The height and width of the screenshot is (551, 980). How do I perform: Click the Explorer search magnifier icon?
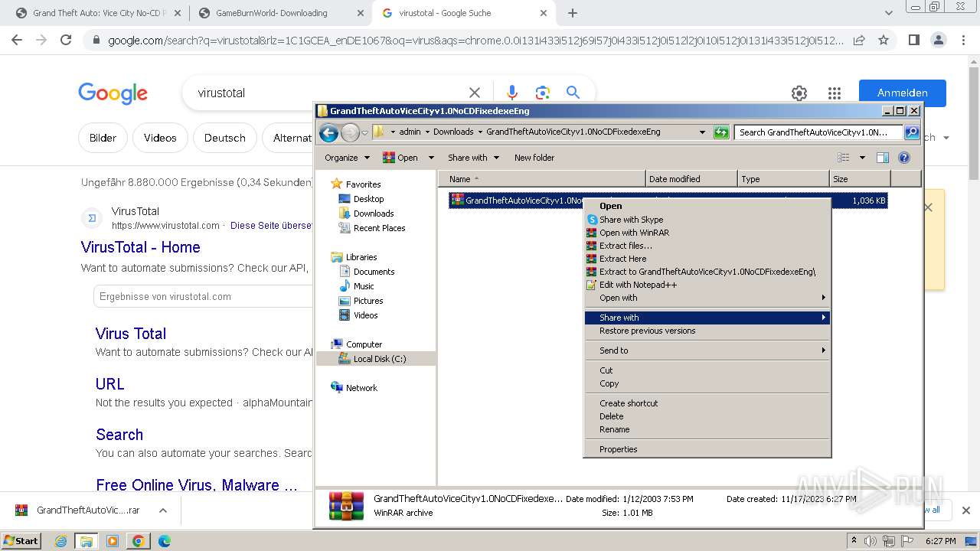pos(912,132)
